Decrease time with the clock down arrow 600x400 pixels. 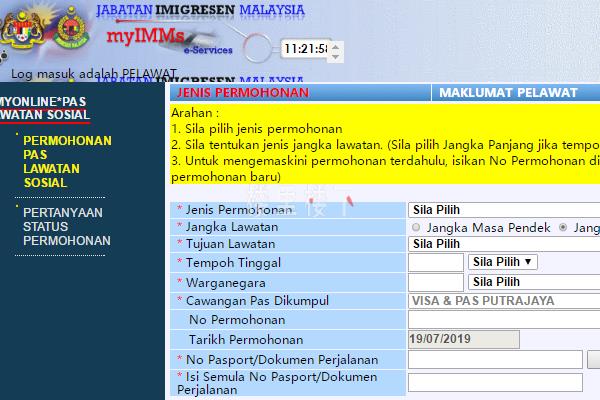click(337, 53)
